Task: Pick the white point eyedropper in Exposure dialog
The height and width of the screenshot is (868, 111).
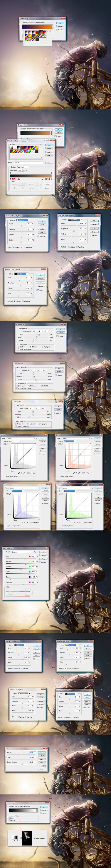Action: [45, 766]
